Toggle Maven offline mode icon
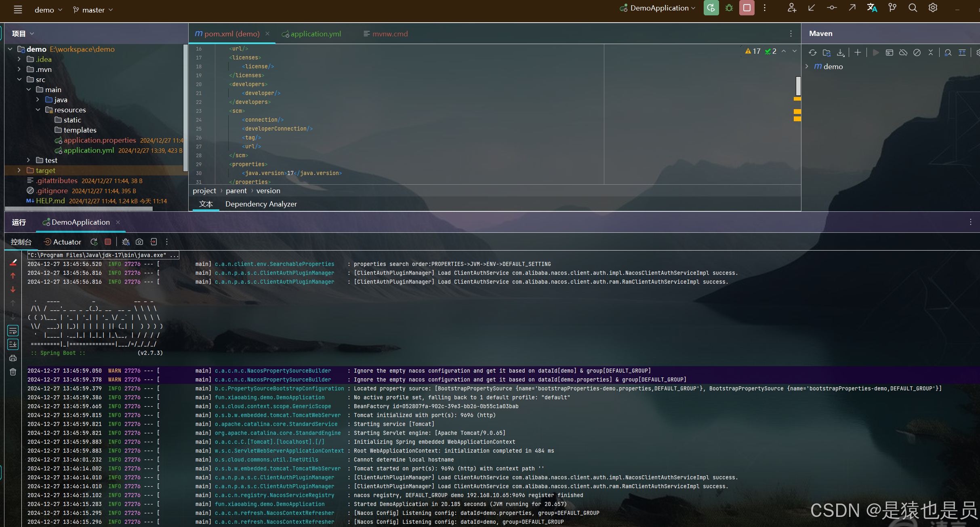This screenshot has width=980, height=527. (903, 53)
